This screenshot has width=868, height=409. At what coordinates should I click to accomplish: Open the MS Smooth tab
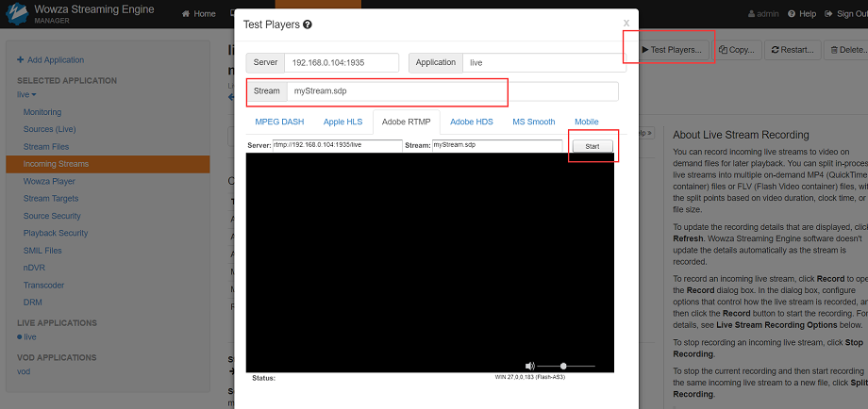pos(534,122)
